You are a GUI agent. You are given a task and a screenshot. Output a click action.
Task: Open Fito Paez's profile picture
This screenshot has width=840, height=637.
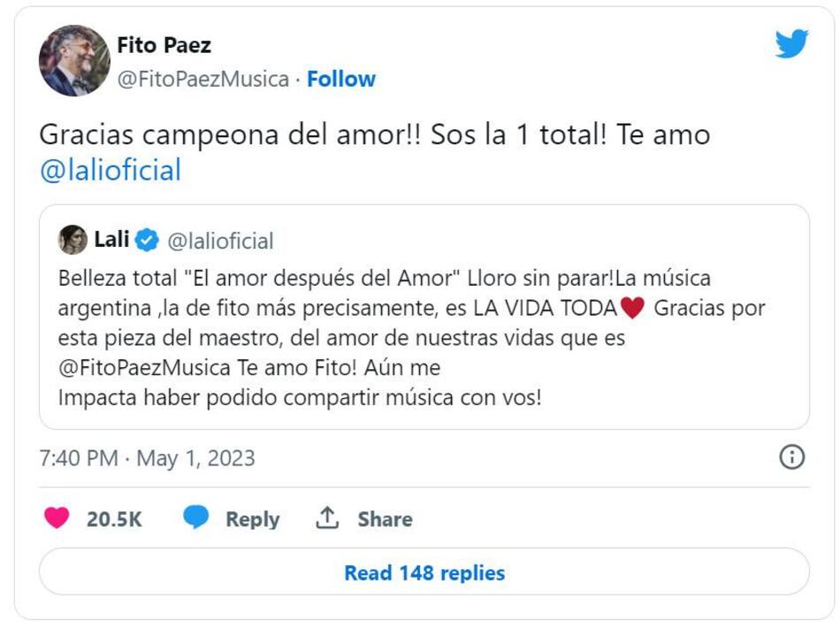click(x=73, y=61)
